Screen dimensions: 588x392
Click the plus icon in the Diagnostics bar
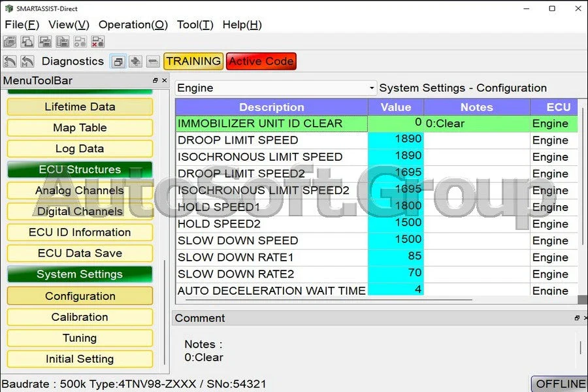(136, 61)
